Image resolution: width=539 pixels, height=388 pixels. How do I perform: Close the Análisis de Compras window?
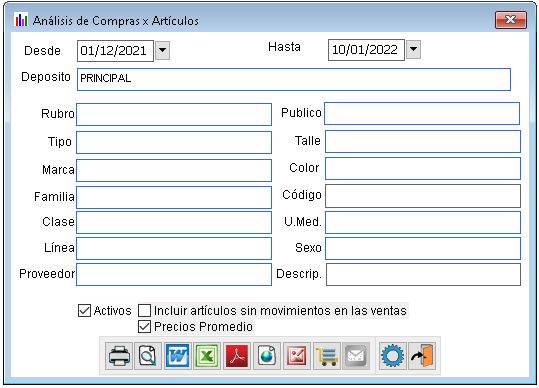[x=511, y=20]
